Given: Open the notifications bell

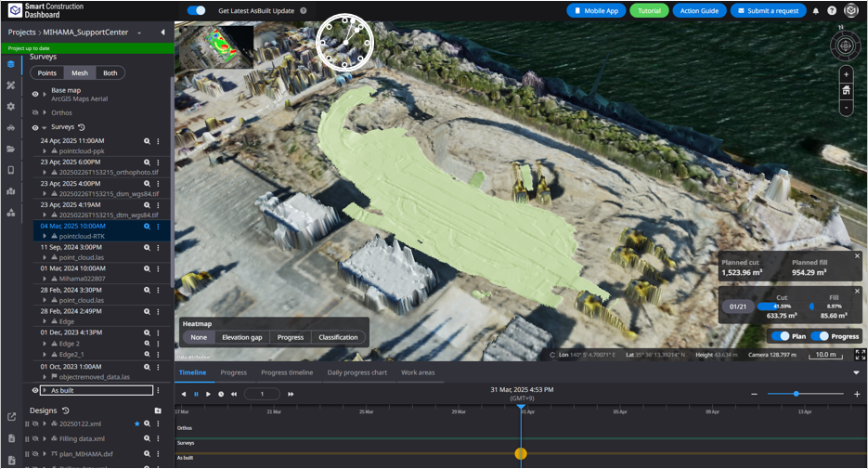Looking at the screenshot, I should coord(816,11).
